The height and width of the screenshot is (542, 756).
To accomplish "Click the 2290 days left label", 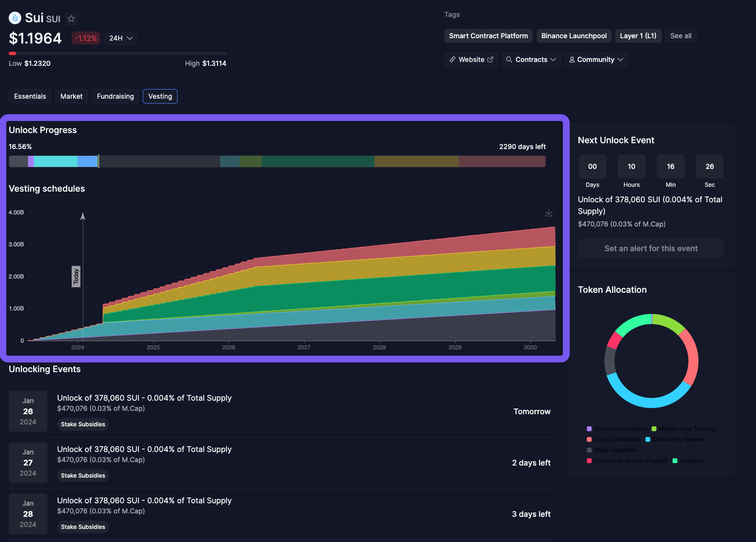I will click(522, 147).
